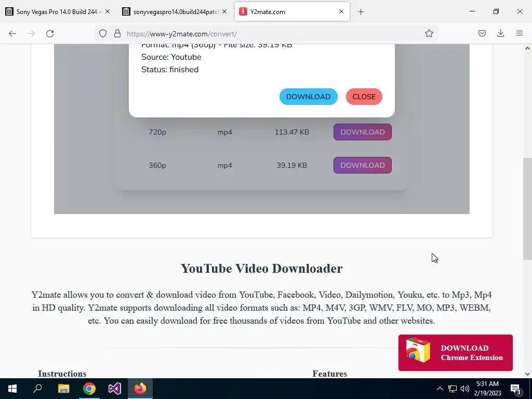Screen dimensions: 532x399
Task: Download the 360p mp4 version
Action: pos(362,165)
